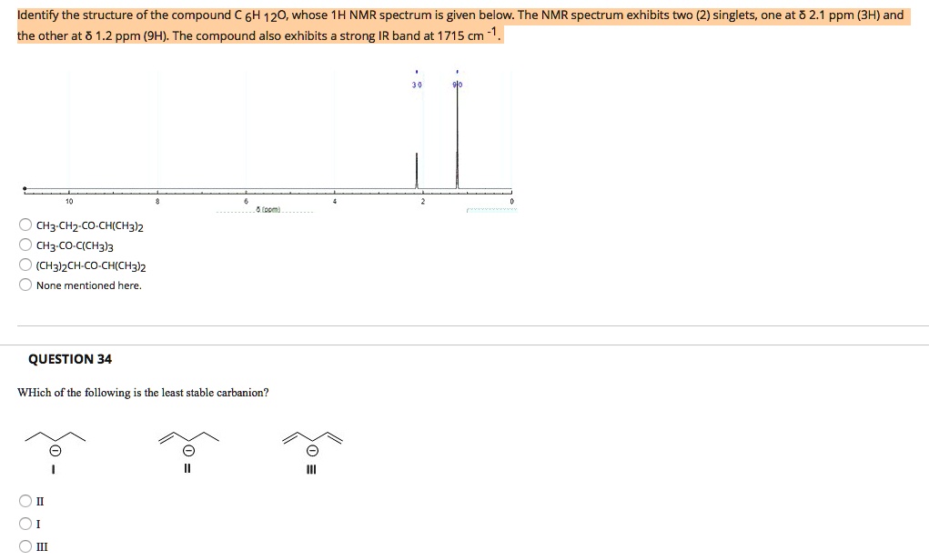Viewport: 929px width, 560px height.
Task: Select answer CH3-CO-C(CH3)3
Action: 25,244
